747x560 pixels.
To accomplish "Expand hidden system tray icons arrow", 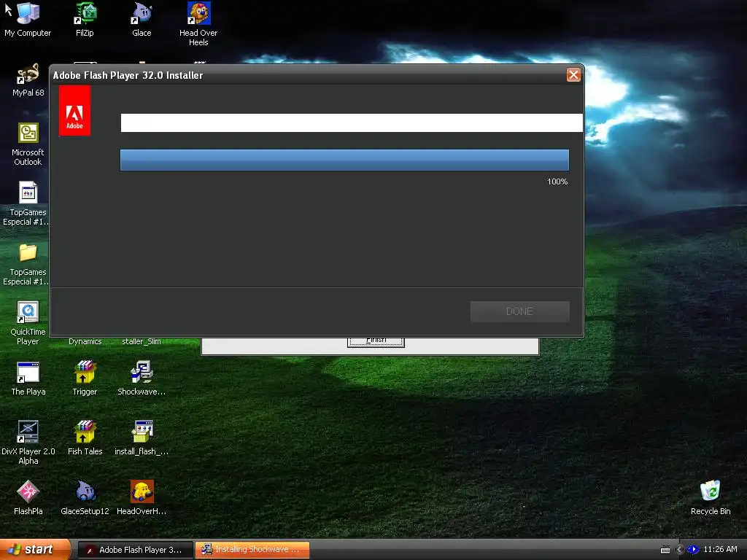I will pos(680,550).
